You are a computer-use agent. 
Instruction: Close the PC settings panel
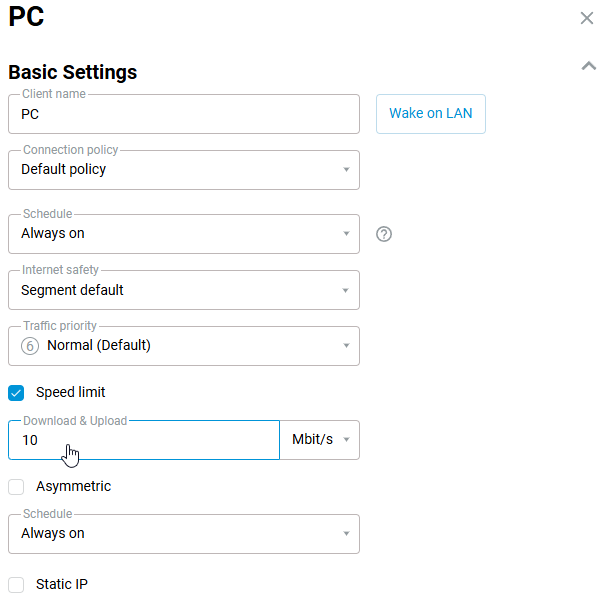pos(587,18)
